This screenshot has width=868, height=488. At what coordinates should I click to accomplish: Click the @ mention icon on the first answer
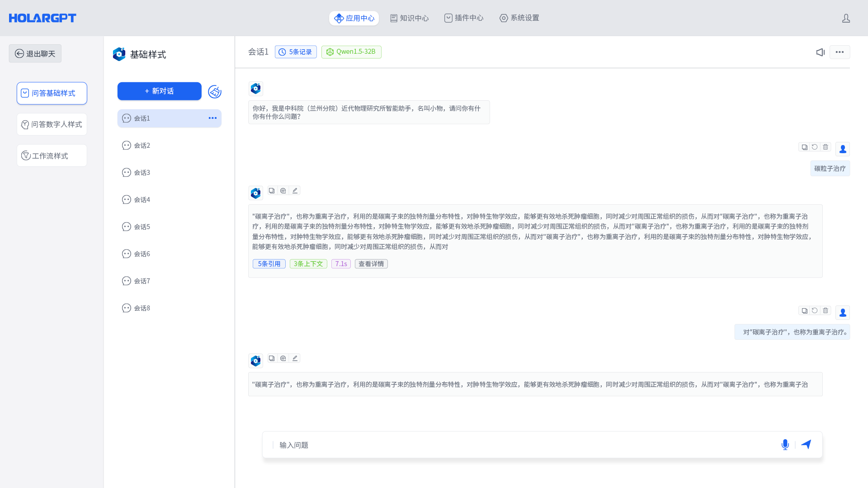point(283,191)
